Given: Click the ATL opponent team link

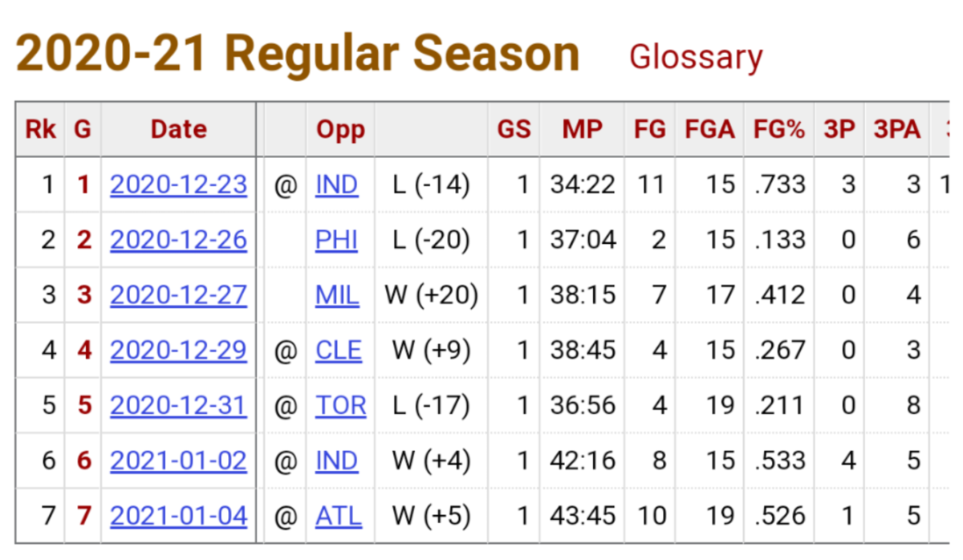Looking at the screenshot, I should [x=338, y=515].
